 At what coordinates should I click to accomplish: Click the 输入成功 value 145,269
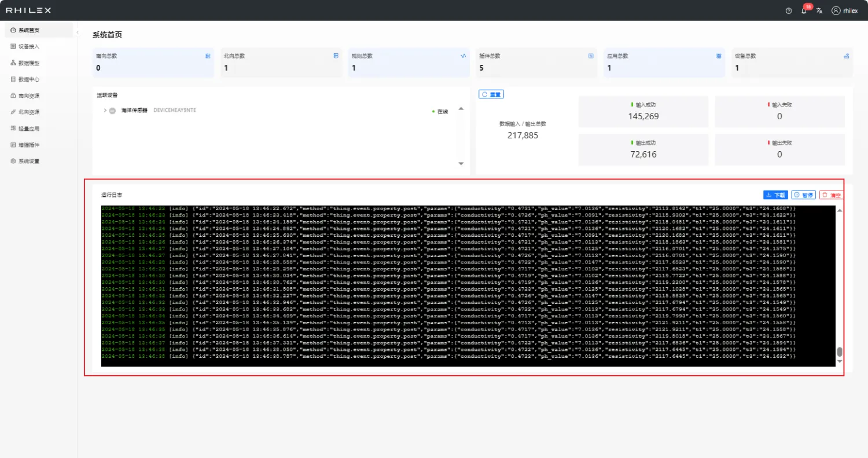tap(643, 116)
